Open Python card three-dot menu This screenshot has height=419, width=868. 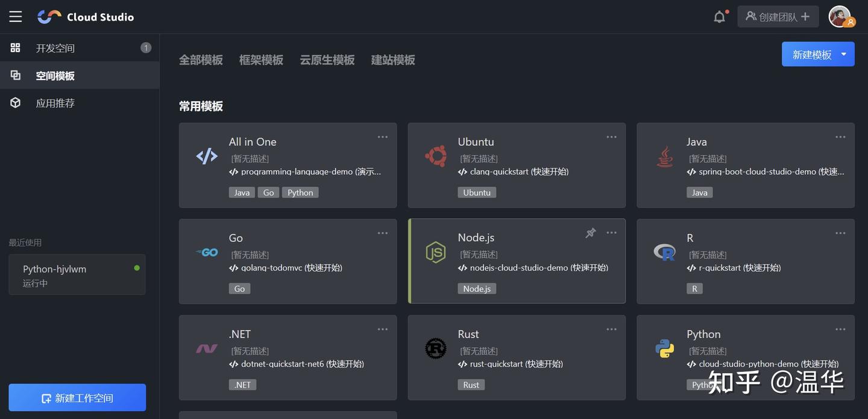840,329
